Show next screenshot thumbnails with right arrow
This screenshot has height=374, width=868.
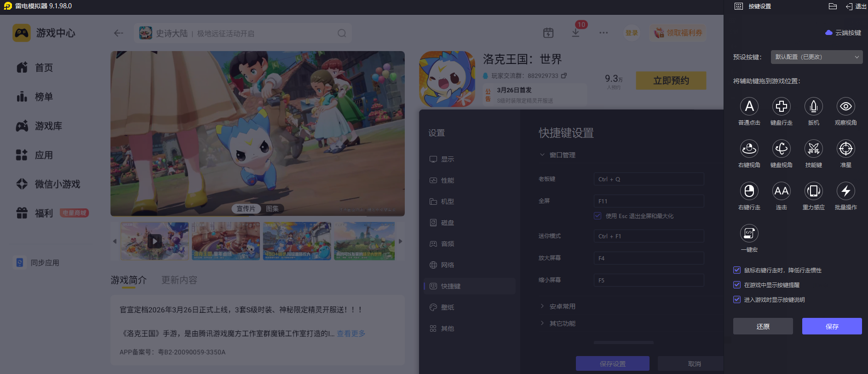tap(400, 241)
